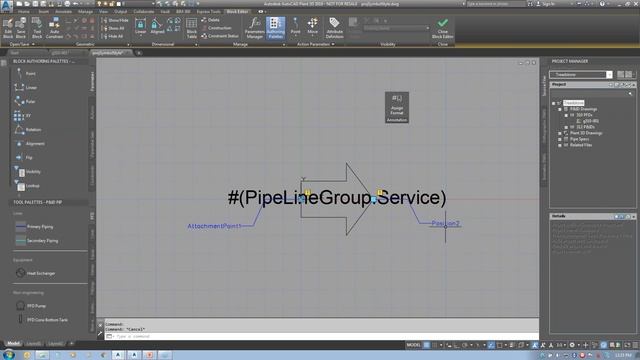Screen dimensions: 640x360
Task: Click Hide All constraints button
Action: pos(112,36)
